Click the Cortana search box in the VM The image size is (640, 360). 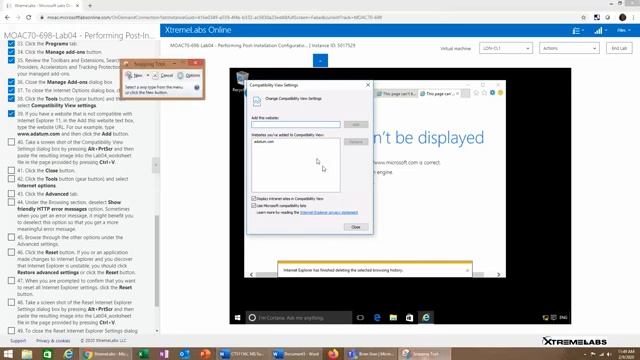[299, 318]
